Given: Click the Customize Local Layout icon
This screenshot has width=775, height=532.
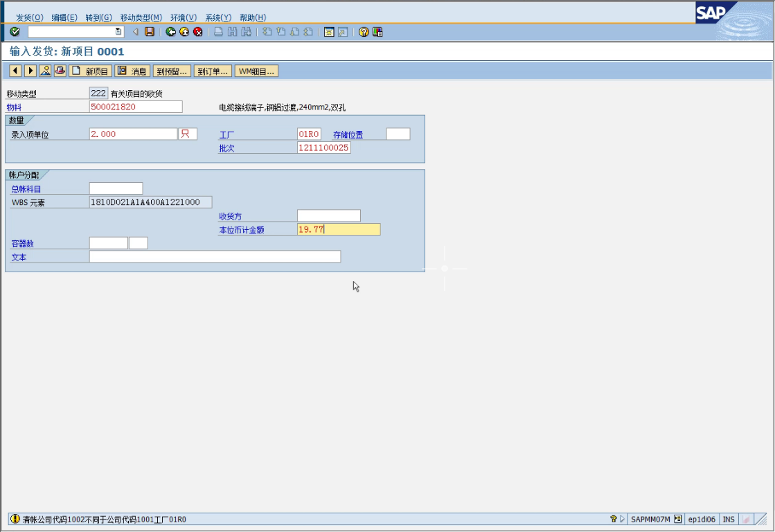Looking at the screenshot, I should click(x=377, y=32).
